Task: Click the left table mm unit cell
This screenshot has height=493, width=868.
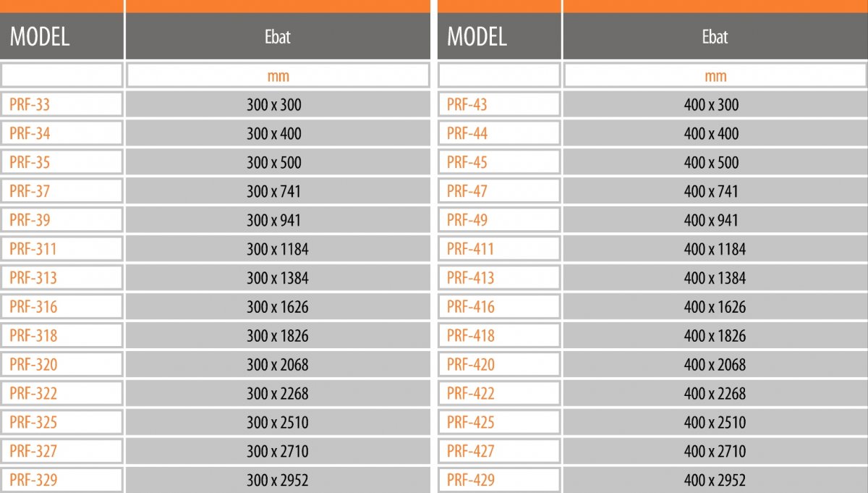Action: (x=278, y=75)
